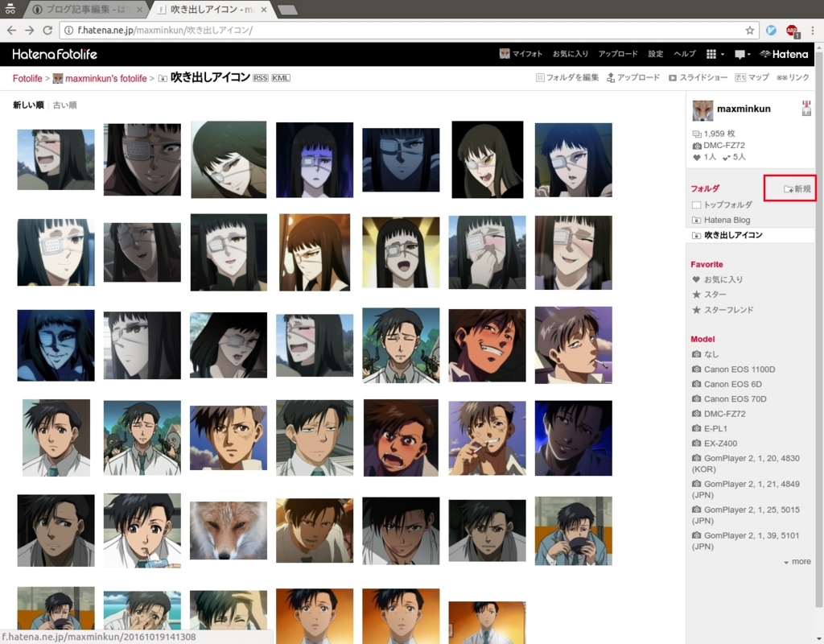Click Fotolife breadcrumb link
824x644 pixels.
click(27, 78)
